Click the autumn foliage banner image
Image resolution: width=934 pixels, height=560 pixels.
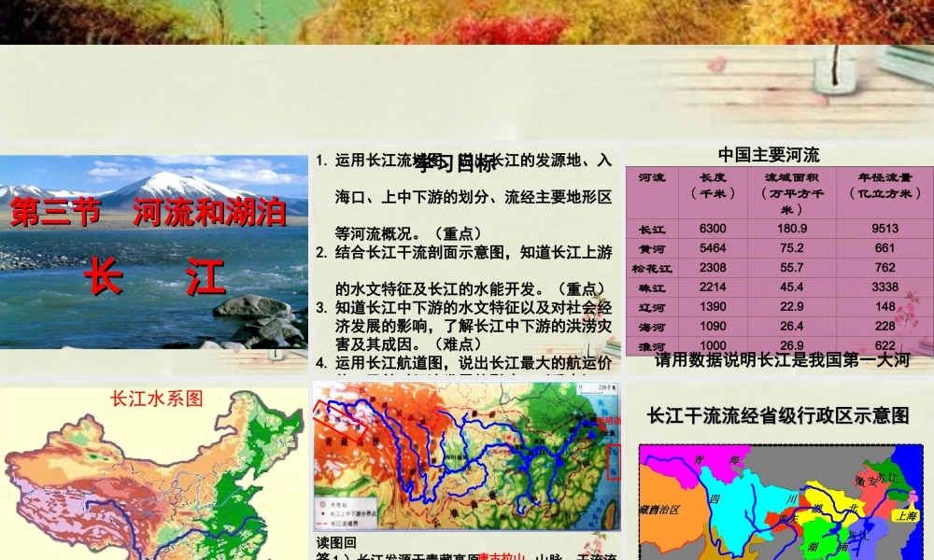[x=467, y=22]
